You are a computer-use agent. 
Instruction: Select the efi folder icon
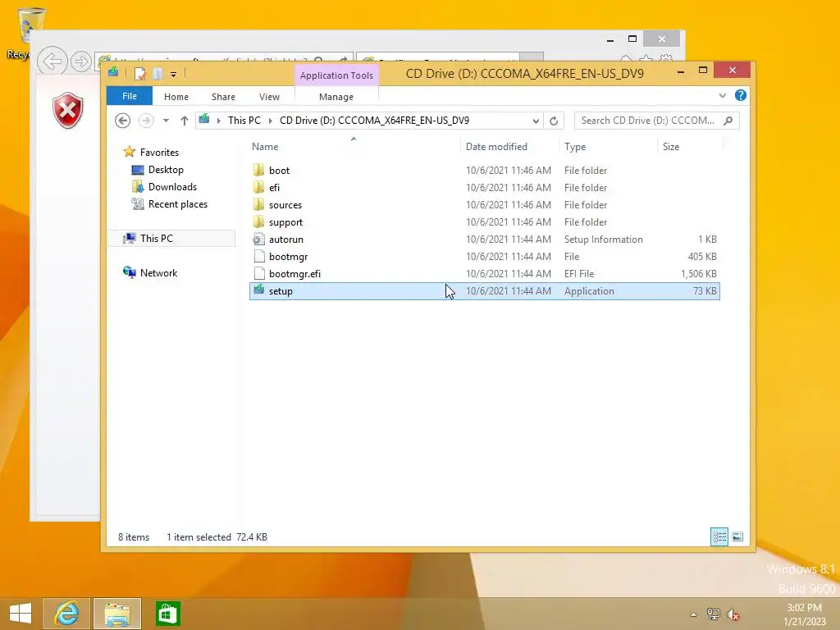tap(258, 187)
